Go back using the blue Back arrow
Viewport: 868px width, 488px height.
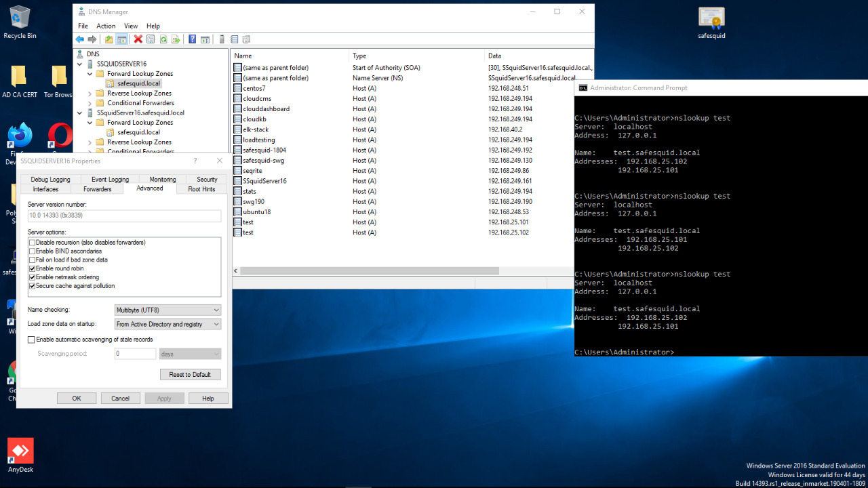[80, 39]
